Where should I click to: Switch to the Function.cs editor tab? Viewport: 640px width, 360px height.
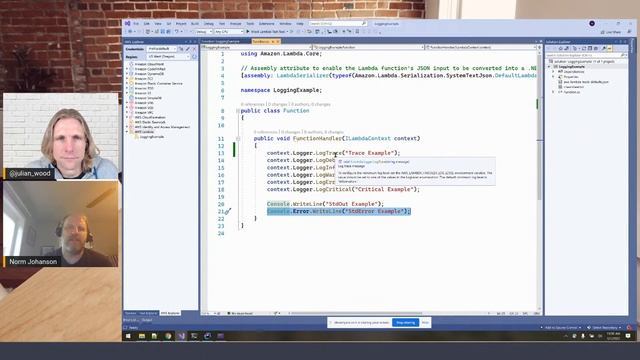pyautogui.click(x=261, y=42)
